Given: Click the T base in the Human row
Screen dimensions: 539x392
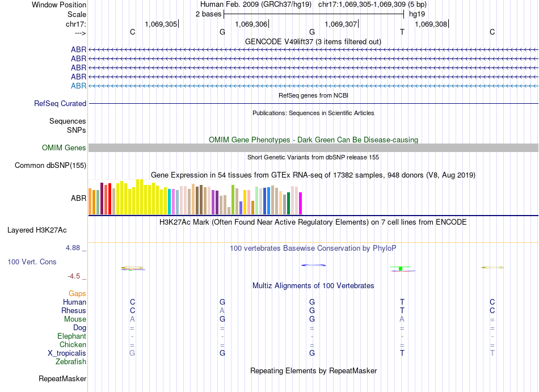Looking at the screenshot, I should [x=402, y=302].
